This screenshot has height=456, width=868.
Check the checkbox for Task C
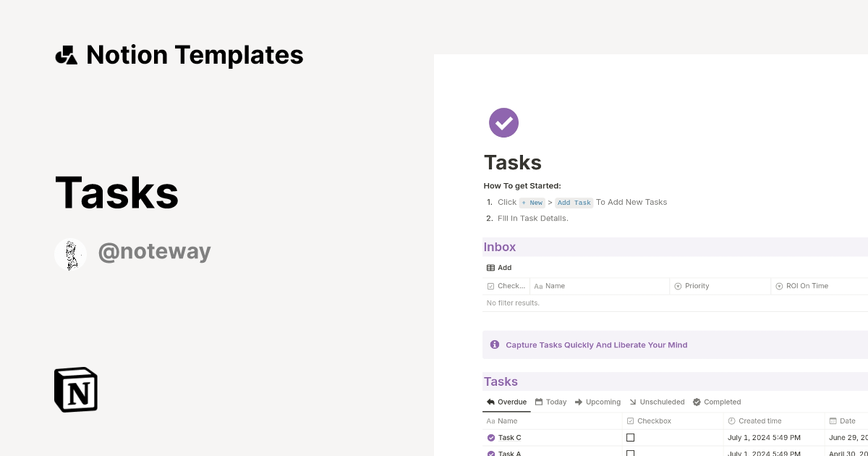(x=630, y=437)
